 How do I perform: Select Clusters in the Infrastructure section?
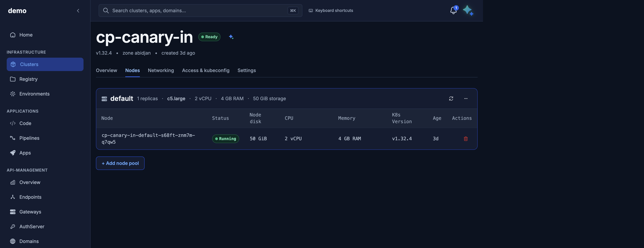[45, 64]
